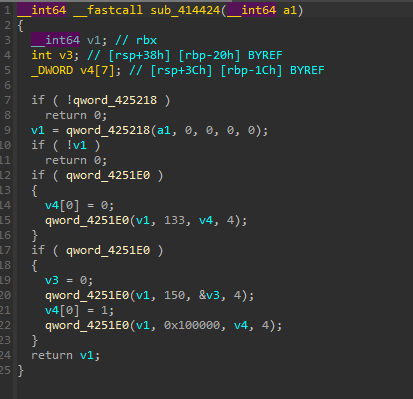Click the [rsp+38h] comment on line 4
Viewport: 413px width, 399px height.
(x=139, y=55)
